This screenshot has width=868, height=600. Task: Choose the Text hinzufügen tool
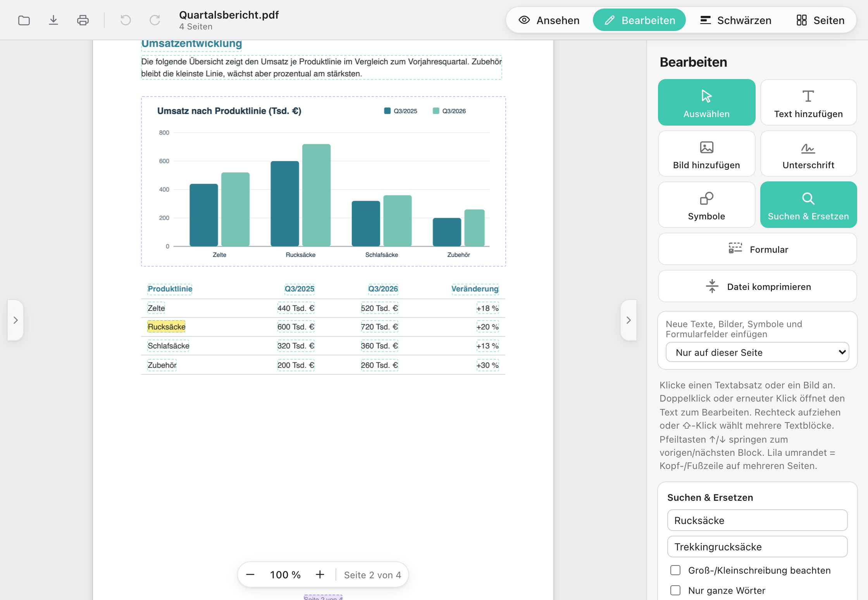[x=808, y=102]
